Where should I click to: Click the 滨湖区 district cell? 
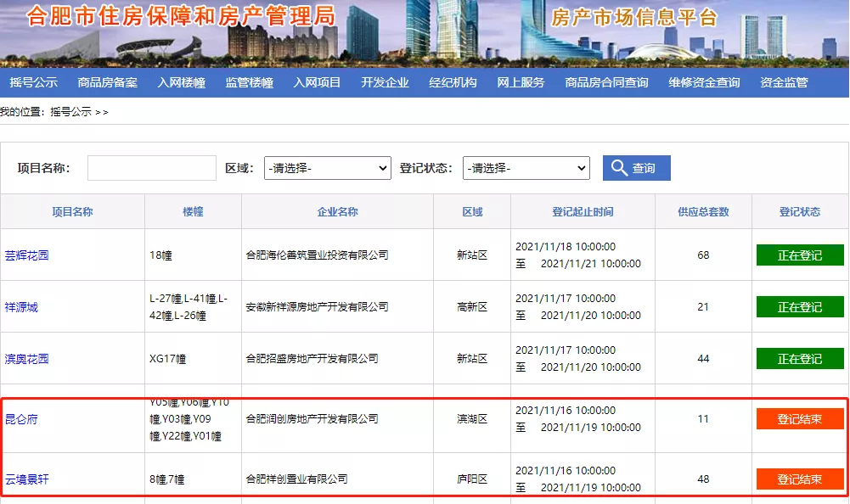click(x=472, y=418)
